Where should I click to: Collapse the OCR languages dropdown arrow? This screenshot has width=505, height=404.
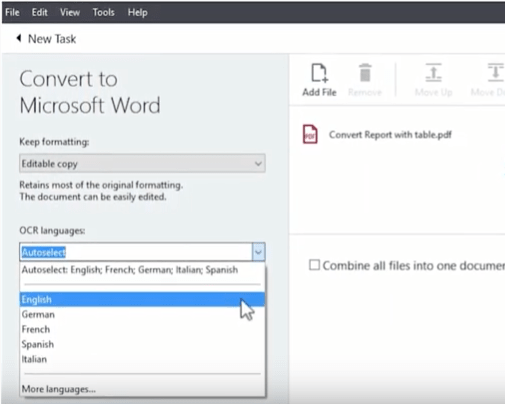(x=259, y=252)
